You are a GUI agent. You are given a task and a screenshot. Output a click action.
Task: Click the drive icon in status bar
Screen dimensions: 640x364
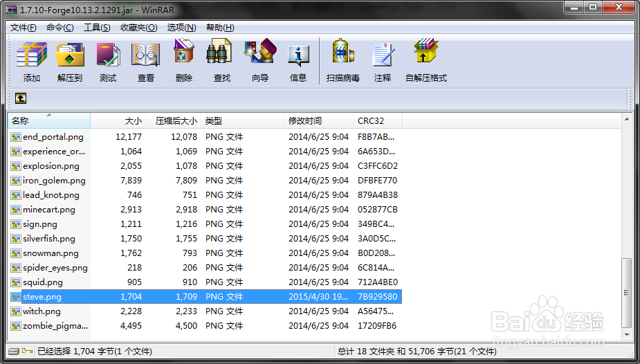tap(13, 352)
